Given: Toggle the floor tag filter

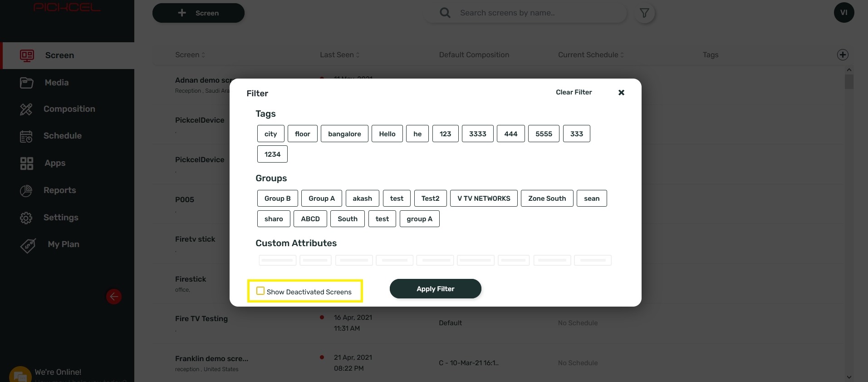Looking at the screenshot, I should [303, 134].
